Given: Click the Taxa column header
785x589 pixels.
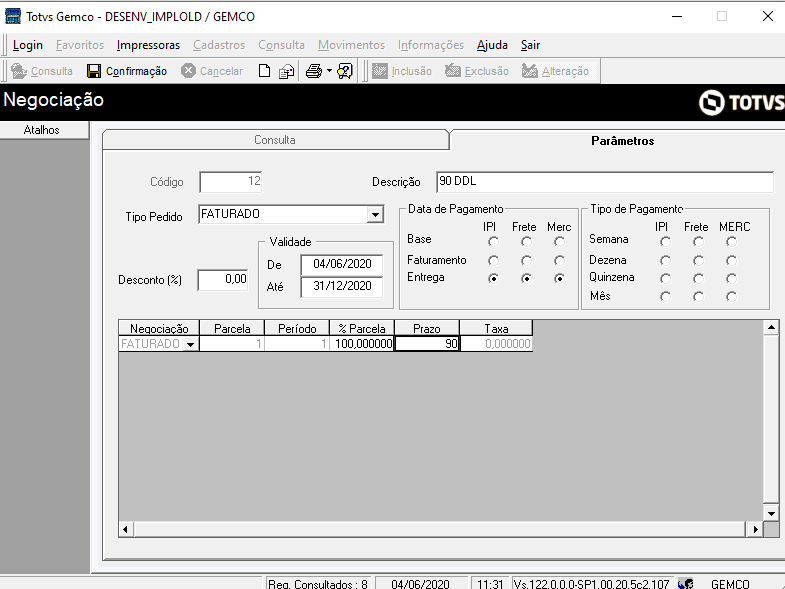Looking at the screenshot, I should 496,329.
